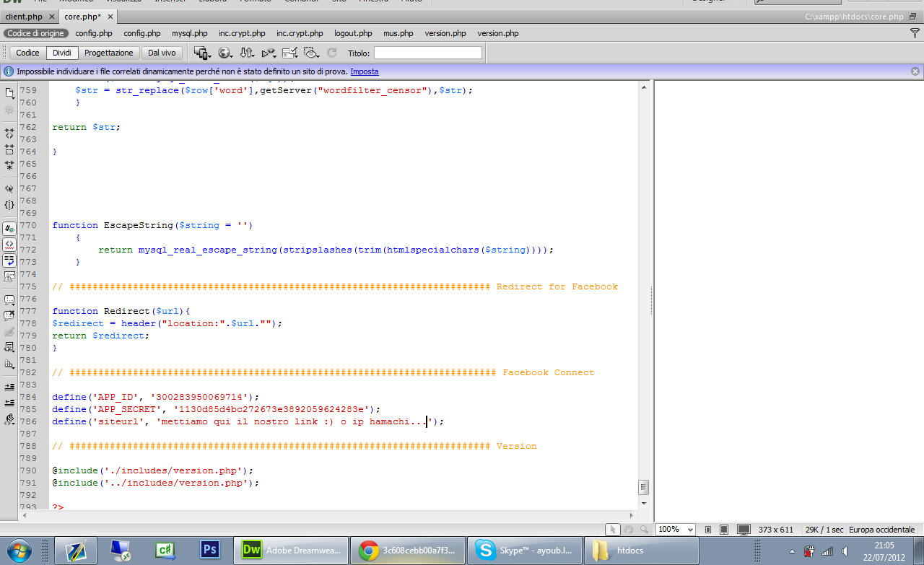Filter related files with funnel icon
Image resolution: width=924 pixels, height=565 pixels.
pos(915,33)
